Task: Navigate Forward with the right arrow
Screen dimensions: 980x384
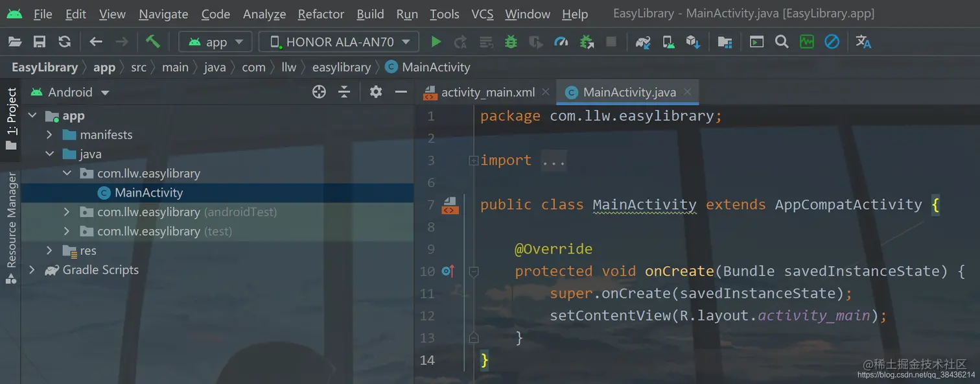Action: pyautogui.click(x=121, y=42)
